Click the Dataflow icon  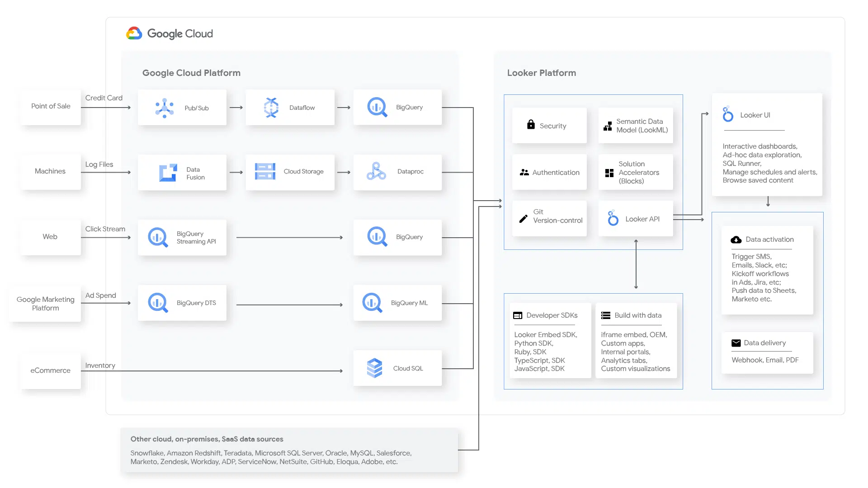pyautogui.click(x=271, y=108)
